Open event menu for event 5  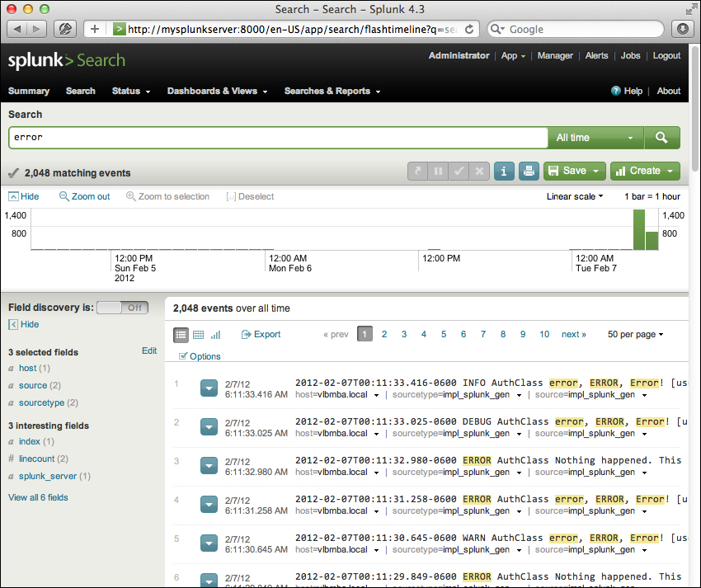[x=209, y=543]
